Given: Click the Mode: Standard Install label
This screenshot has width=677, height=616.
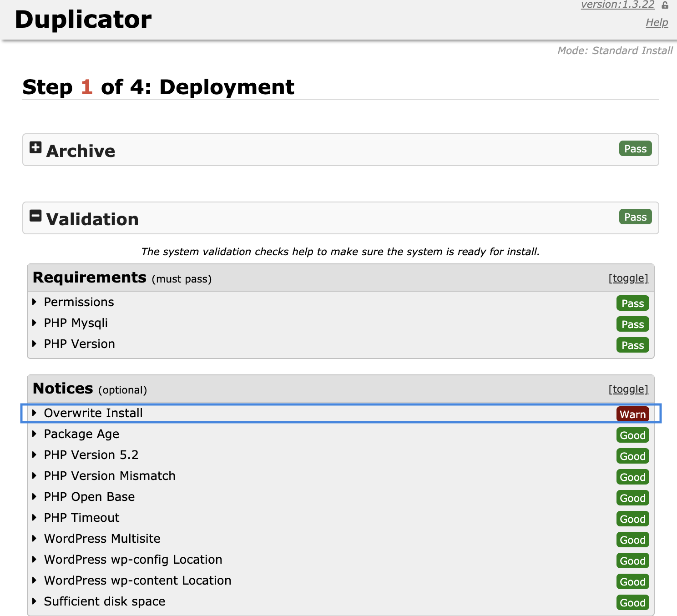Looking at the screenshot, I should 615,50.
